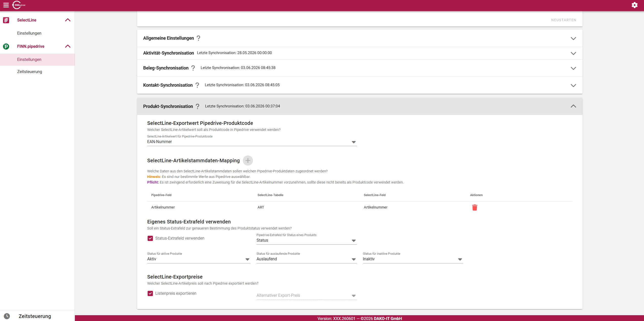The width and height of the screenshot is (644, 321).
Task: Collapse Produkt-Synchronisation panel
Action: (573, 106)
